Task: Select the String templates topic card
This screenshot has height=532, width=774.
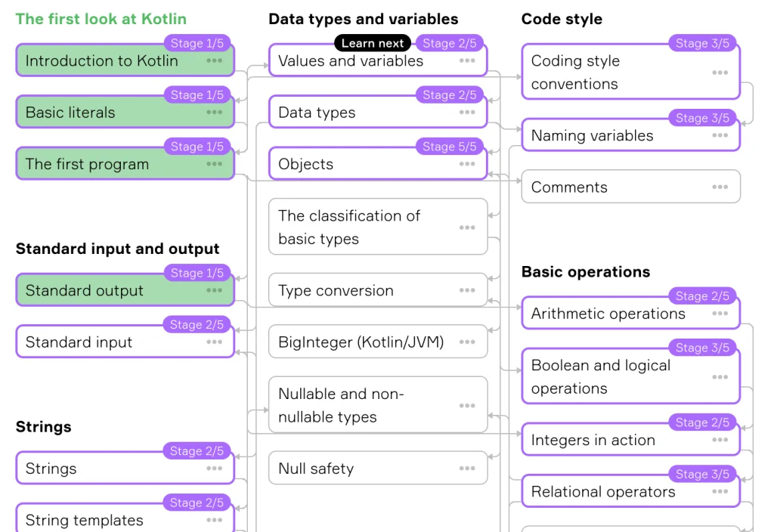Action: tap(106, 520)
